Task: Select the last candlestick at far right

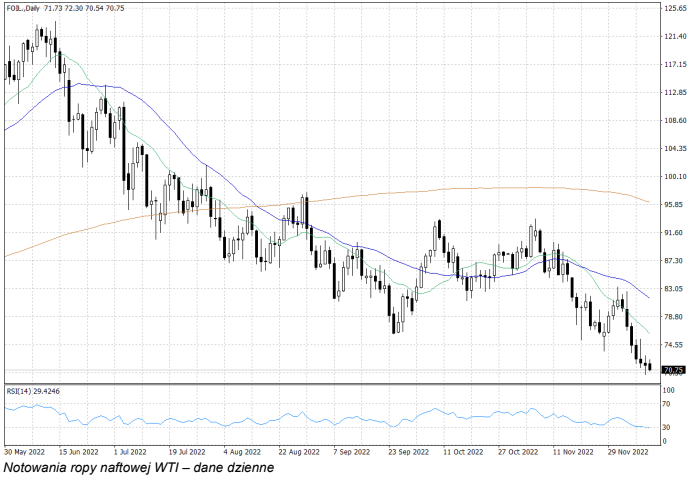Action: coord(650,367)
